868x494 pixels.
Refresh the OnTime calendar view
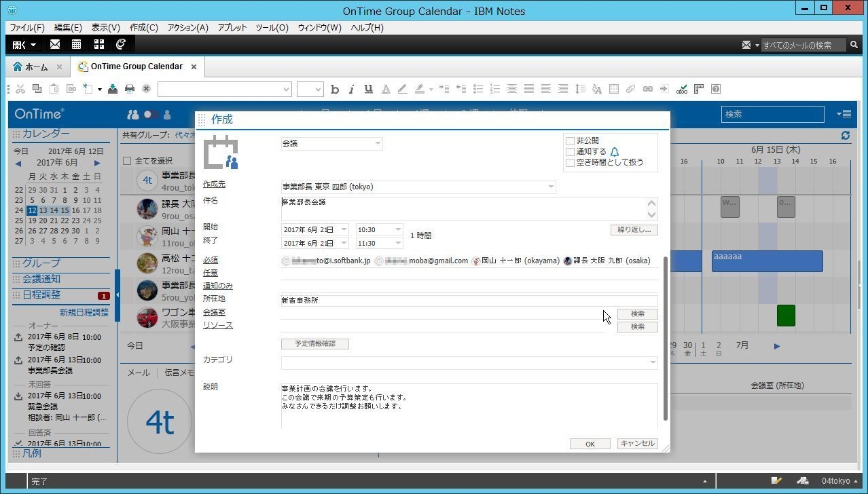(x=845, y=135)
